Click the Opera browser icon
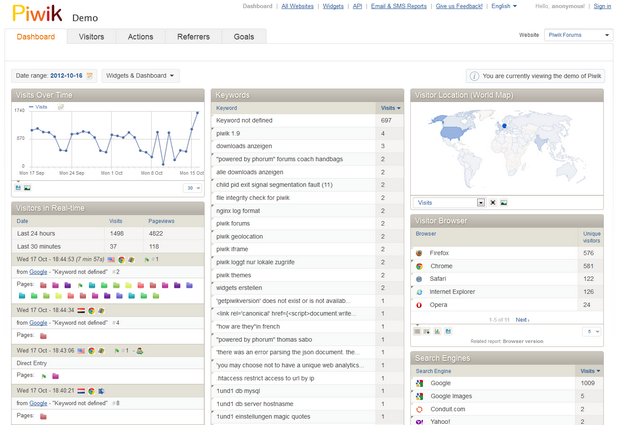618x425 pixels. coord(419,305)
